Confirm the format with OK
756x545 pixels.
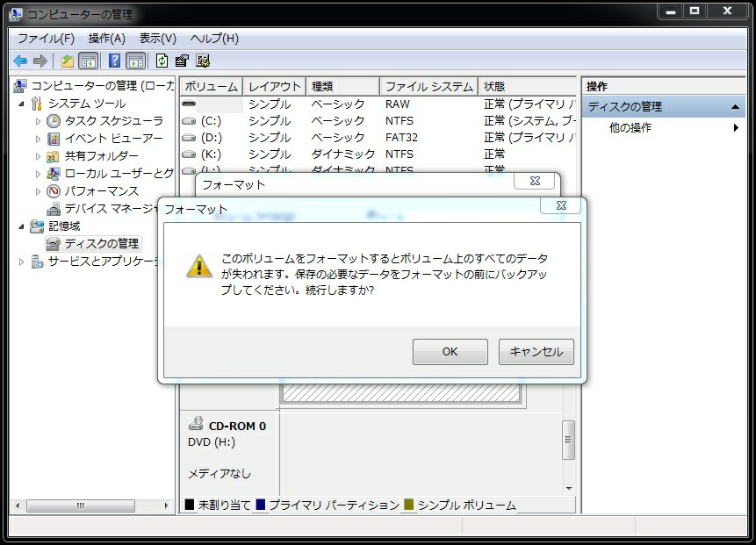pyautogui.click(x=450, y=352)
